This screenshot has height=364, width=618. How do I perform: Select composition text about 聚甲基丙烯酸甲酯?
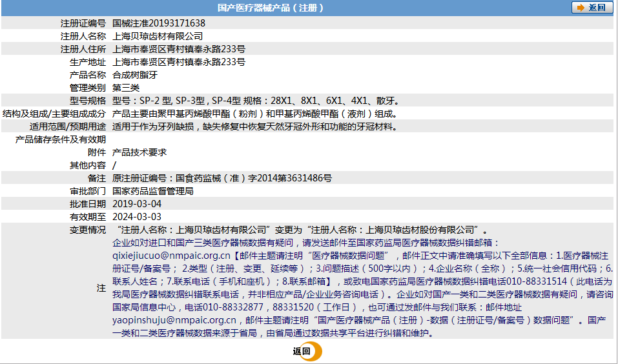click(x=254, y=114)
